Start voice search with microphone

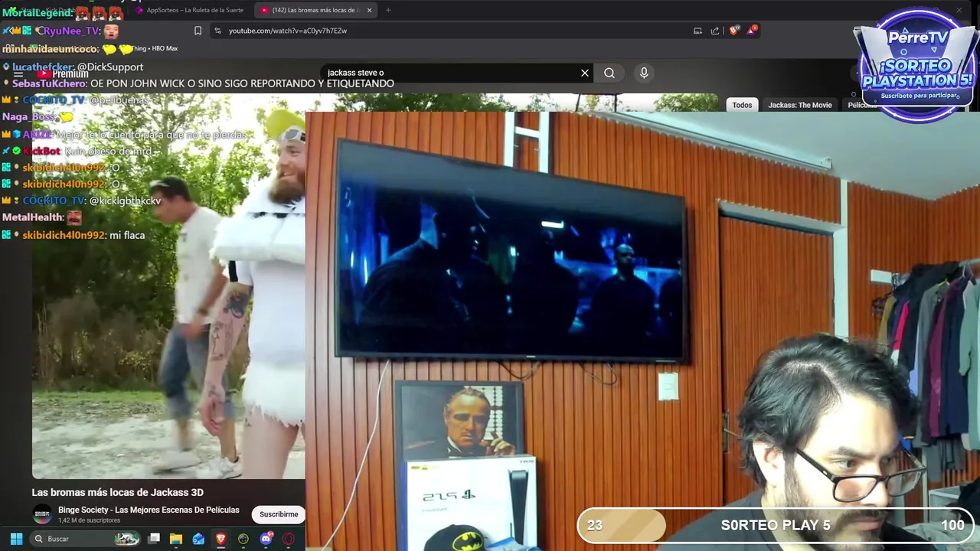pyautogui.click(x=644, y=73)
